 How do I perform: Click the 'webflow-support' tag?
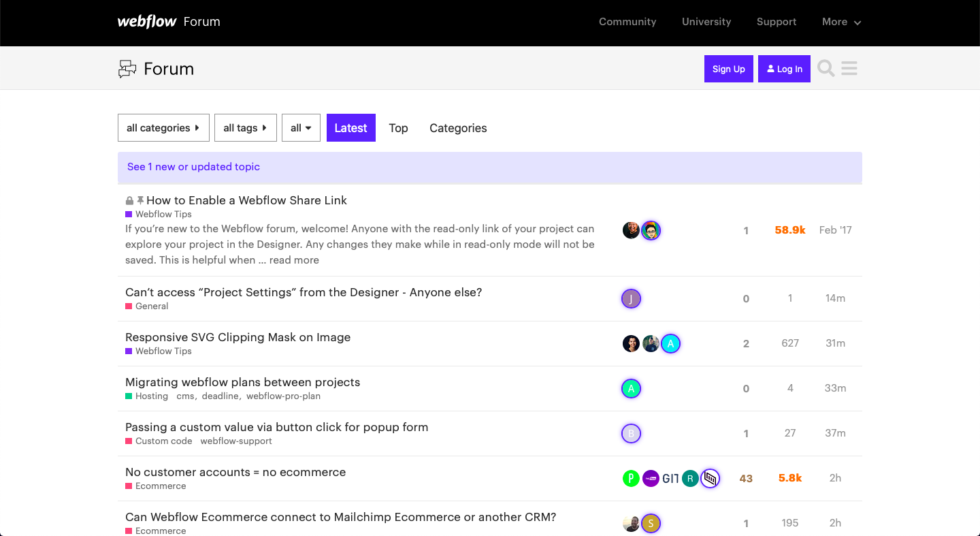pyautogui.click(x=236, y=441)
